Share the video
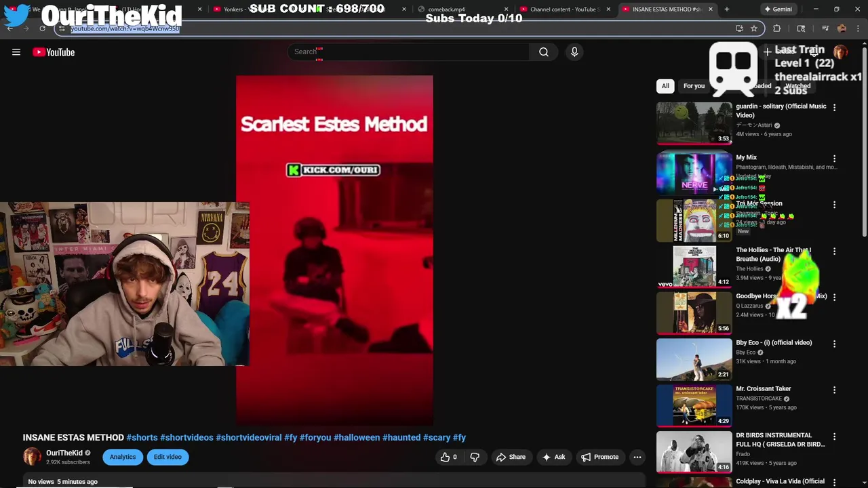868x488 pixels. coord(511,457)
